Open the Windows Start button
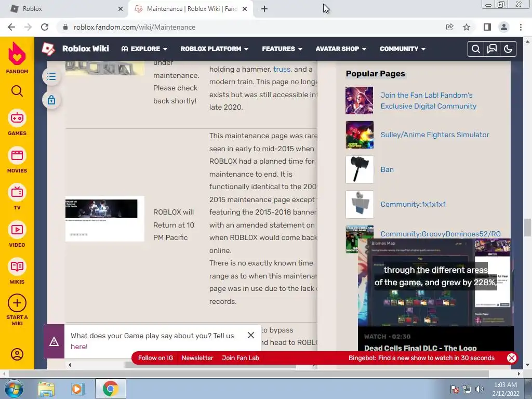Viewport: 532px width, 399px height. click(13, 389)
